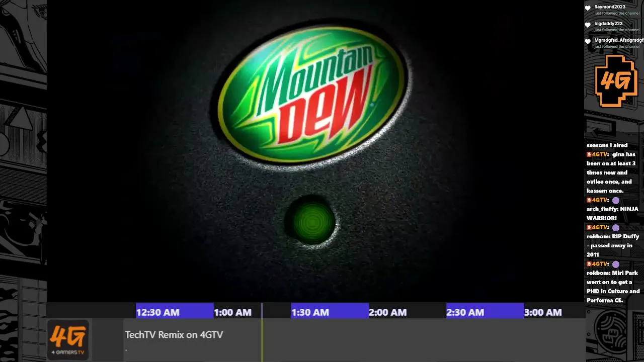The image size is (644, 362).
Task: Click the purple circle emote above "rokbom: RIP Duffy"
Action: click(615, 227)
